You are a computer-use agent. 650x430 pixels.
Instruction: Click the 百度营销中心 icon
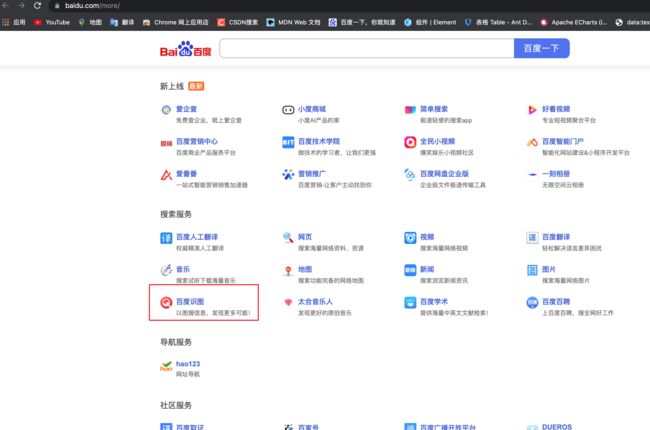(166, 143)
